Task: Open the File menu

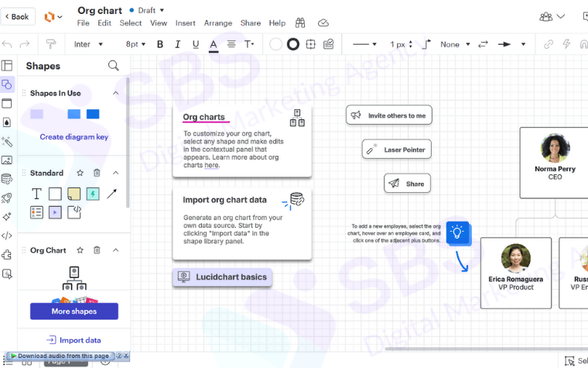Action: [84, 23]
